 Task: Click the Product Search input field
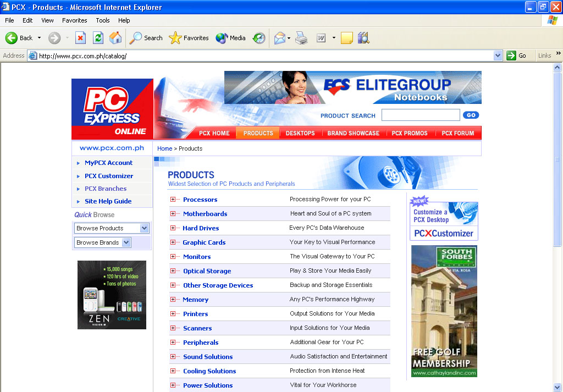click(x=421, y=115)
